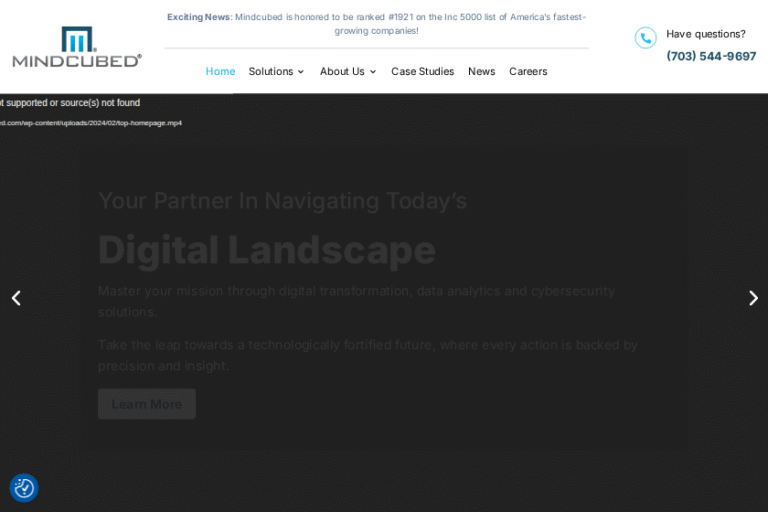Advance to next slide with right arrow

[x=753, y=298]
